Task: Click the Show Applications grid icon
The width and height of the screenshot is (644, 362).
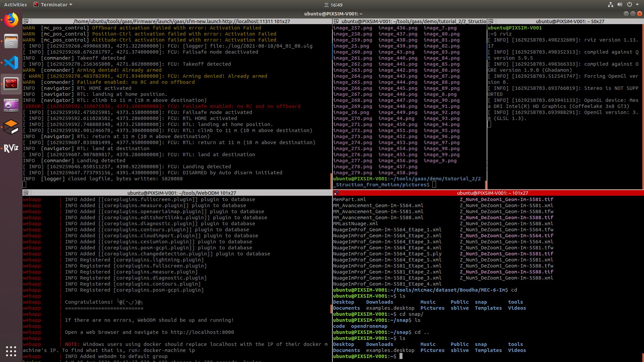Action: [11, 351]
